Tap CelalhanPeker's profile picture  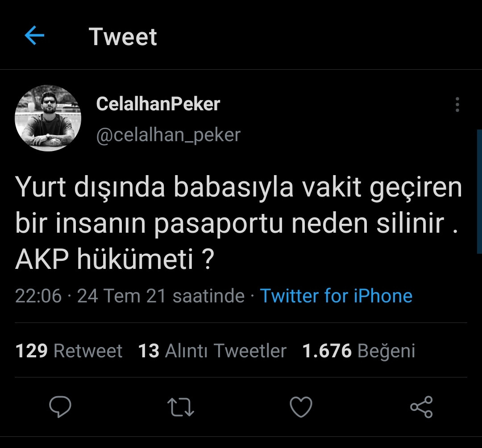(x=48, y=118)
